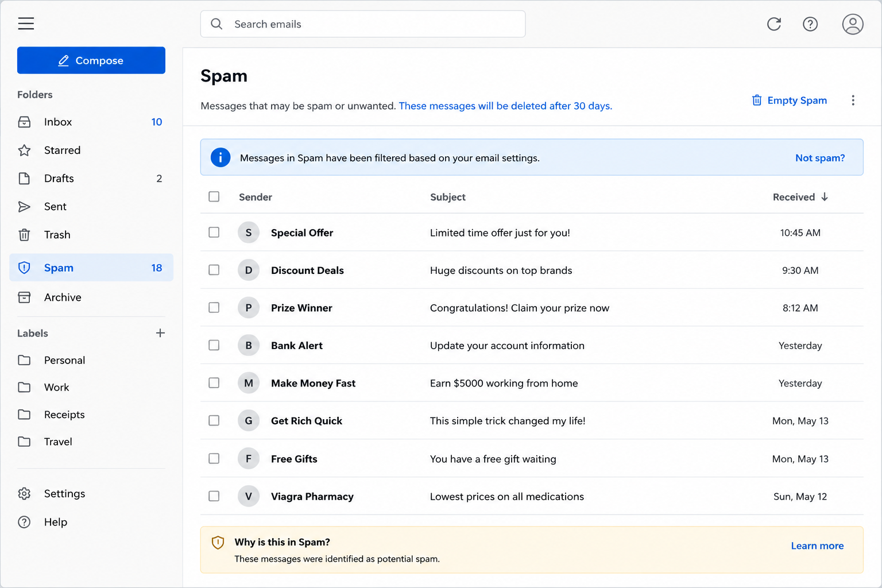Open email 'This simple trick changed my life!'

(x=508, y=421)
